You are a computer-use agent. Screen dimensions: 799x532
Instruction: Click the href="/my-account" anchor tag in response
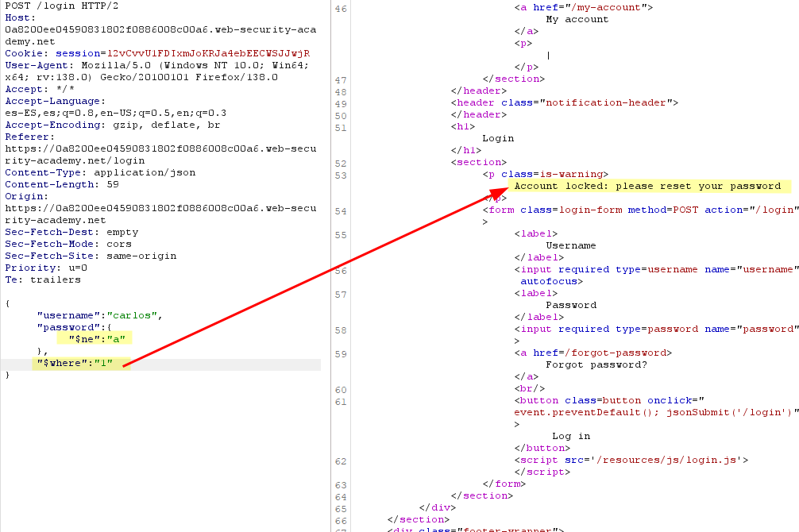584,7
